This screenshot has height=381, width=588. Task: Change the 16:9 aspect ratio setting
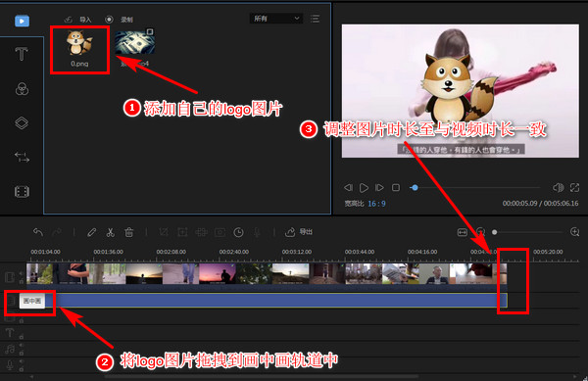click(x=376, y=204)
